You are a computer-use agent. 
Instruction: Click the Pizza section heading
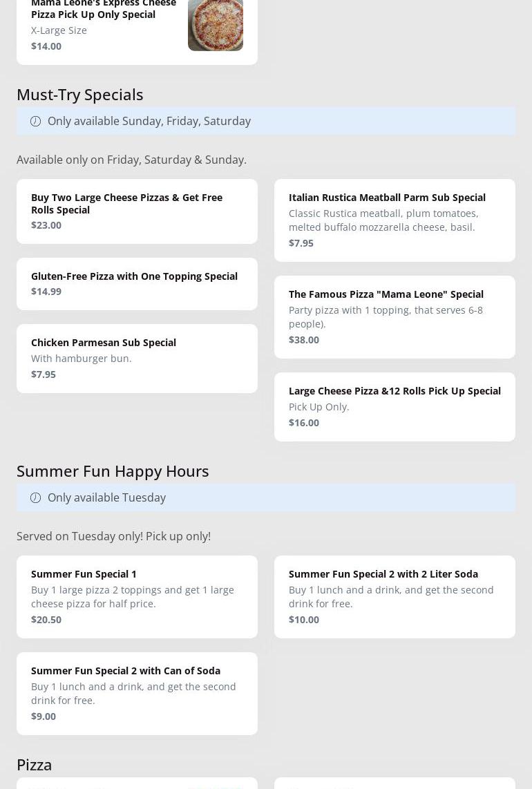(x=35, y=764)
